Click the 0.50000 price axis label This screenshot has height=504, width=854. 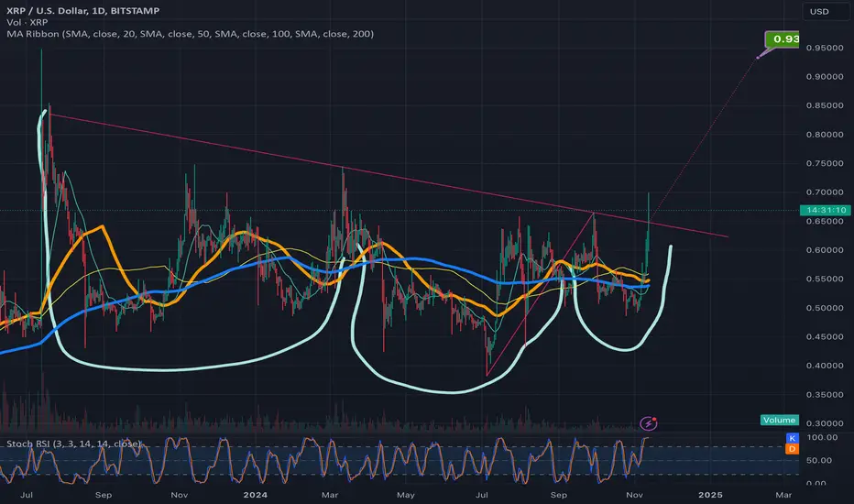pyautogui.click(x=825, y=308)
